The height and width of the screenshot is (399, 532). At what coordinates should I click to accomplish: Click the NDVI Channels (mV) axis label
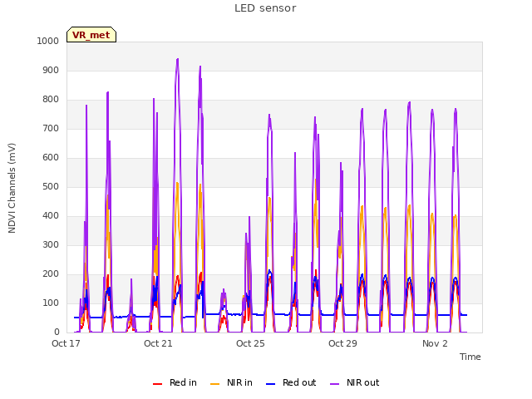12,188
